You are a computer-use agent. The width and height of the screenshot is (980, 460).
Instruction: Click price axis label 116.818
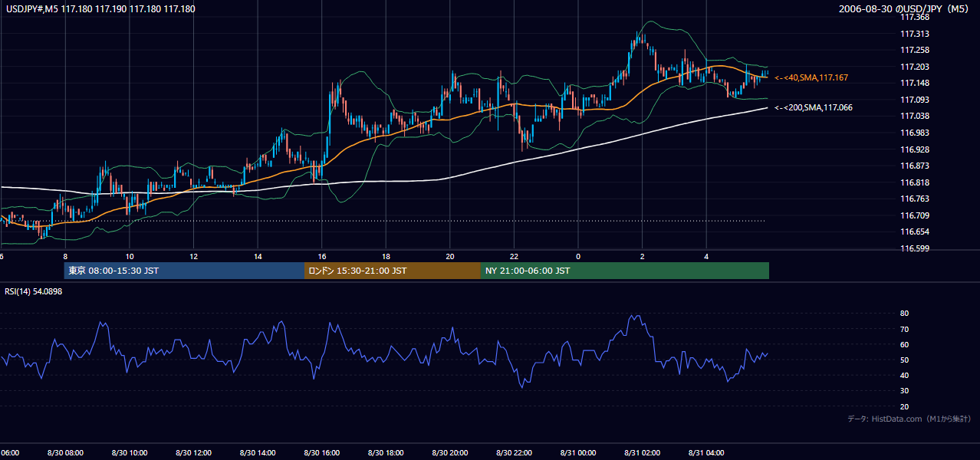[x=914, y=182]
